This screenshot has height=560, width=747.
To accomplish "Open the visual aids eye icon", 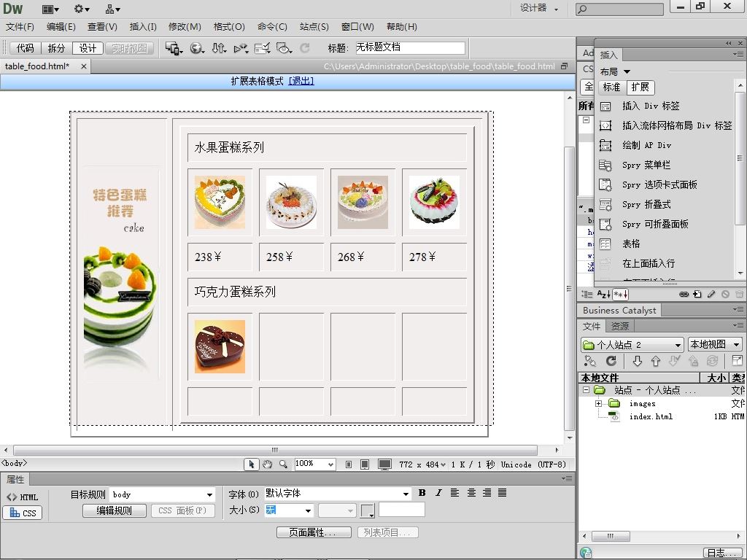I will coord(284,48).
